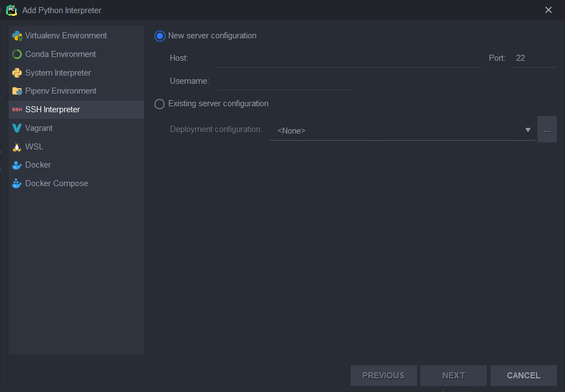Click the Port number field
Image resolution: width=565 pixels, height=392 pixels.
[534, 58]
